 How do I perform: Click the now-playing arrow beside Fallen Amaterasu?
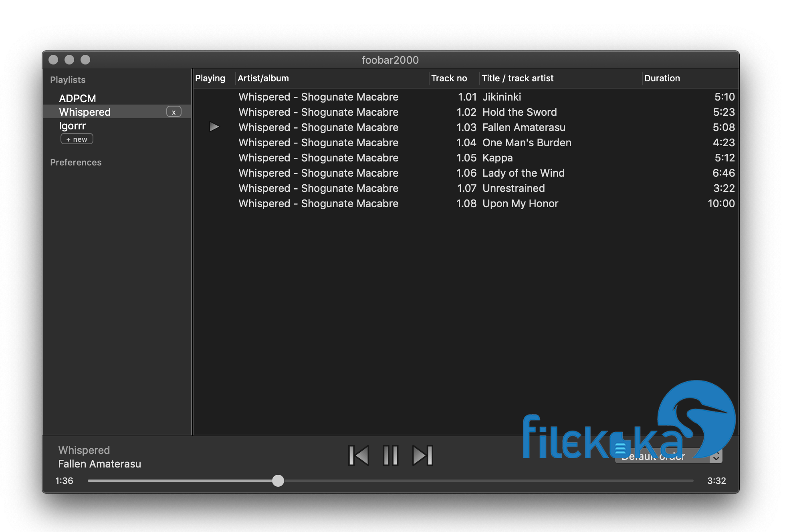214,127
